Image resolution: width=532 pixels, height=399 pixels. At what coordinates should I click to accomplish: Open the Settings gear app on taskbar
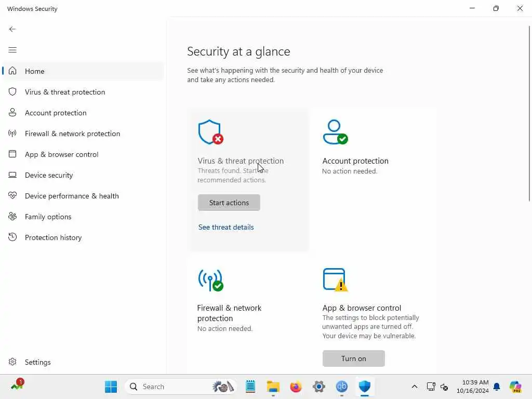pyautogui.click(x=319, y=387)
